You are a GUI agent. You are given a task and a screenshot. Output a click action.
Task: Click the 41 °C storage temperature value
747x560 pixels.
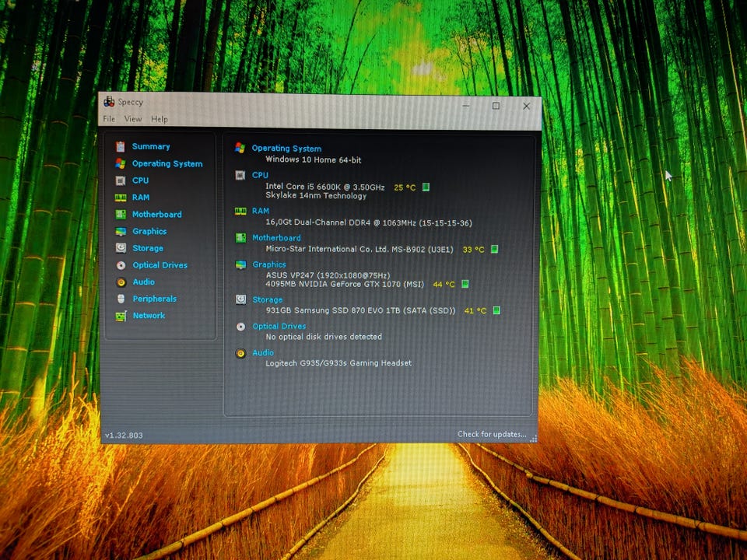(x=475, y=311)
